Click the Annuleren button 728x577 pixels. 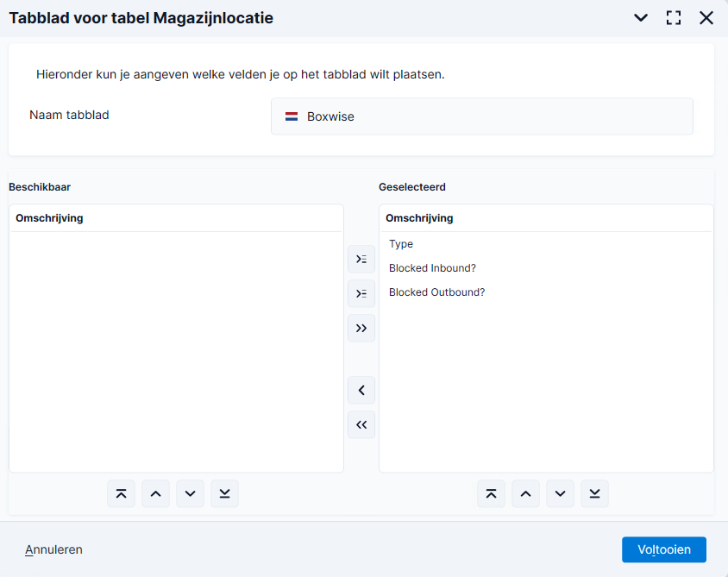(53, 549)
